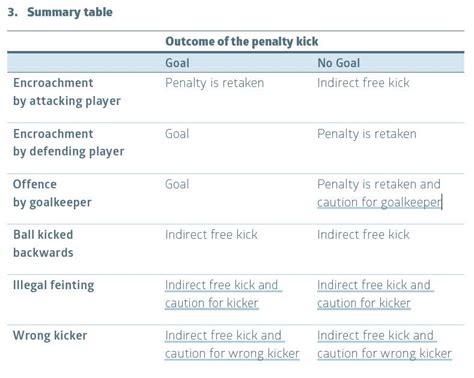Viewport: 474px width, 378px height.
Task: Select 'Encroachment by attacking player' row label
Action: click(67, 92)
